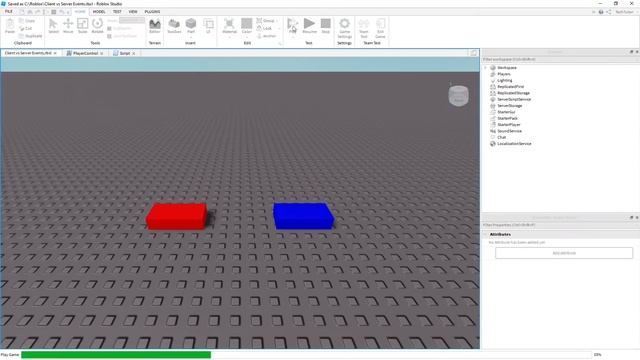Click the view selector cube in viewport
This screenshot has height=360, width=640.
point(458,96)
